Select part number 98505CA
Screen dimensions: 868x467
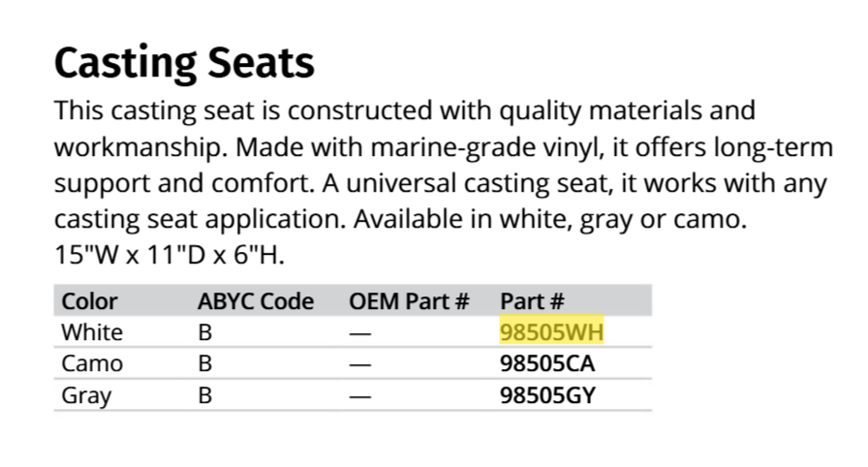coord(547,364)
